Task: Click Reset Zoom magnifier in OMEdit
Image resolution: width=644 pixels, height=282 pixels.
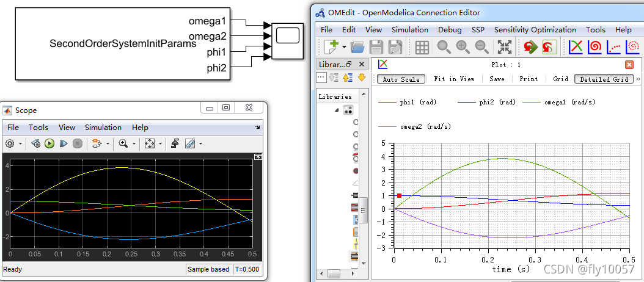Action: [x=444, y=47]
